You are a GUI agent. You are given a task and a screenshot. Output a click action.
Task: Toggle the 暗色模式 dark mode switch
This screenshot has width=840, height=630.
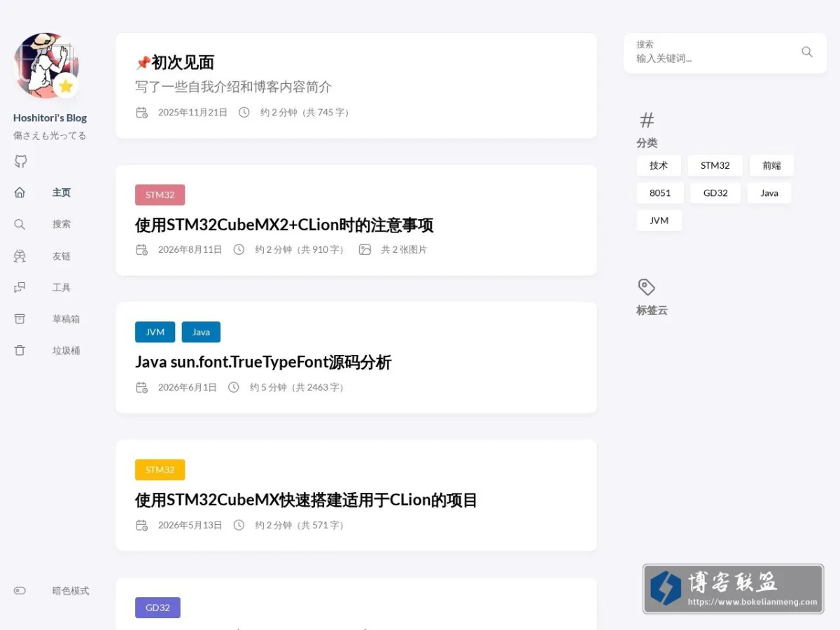coord(20,591)
